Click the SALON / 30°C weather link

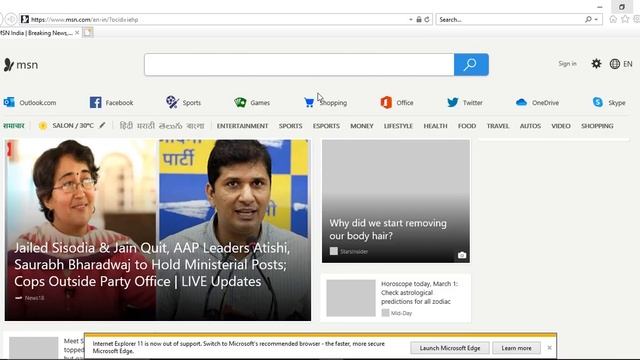point(73,126)
